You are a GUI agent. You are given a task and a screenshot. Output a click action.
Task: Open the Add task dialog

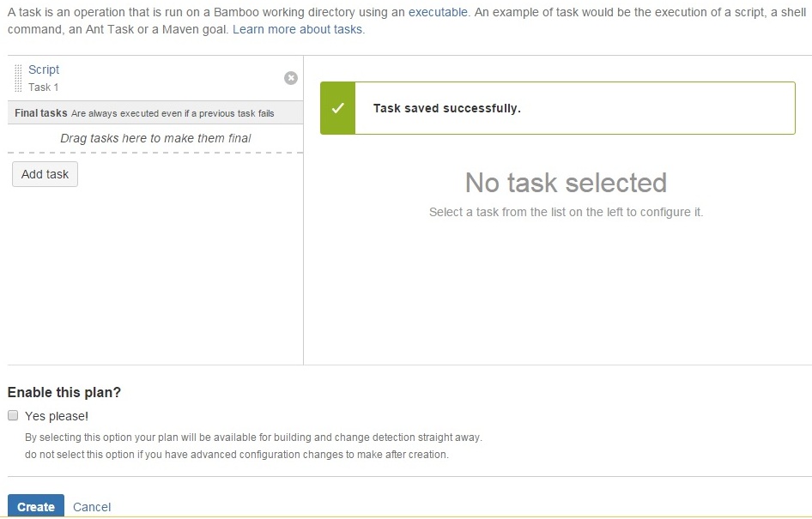(45, 174)
